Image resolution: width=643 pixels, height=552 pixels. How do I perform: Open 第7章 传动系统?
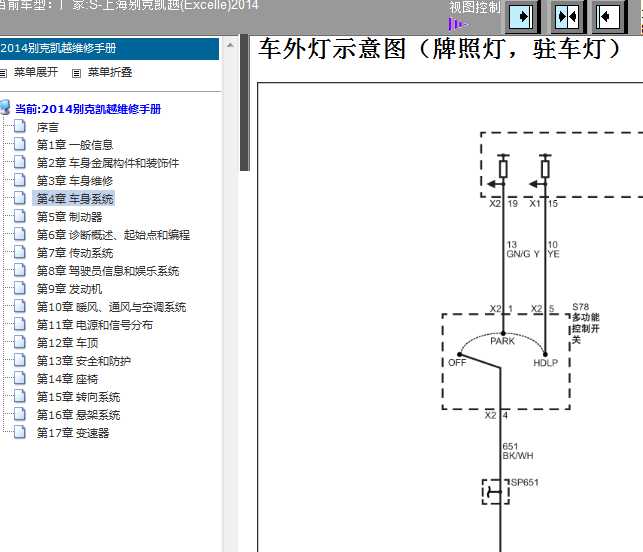point(75,253)
